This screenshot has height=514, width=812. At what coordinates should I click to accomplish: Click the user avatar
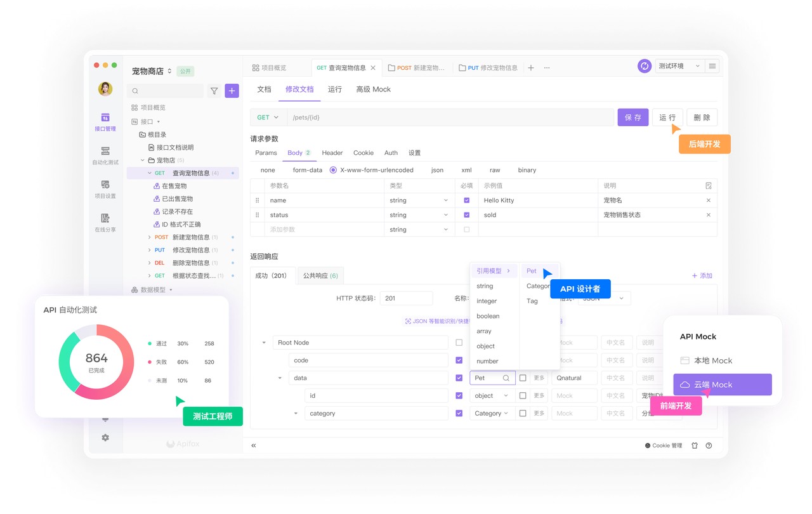[105, 89]
